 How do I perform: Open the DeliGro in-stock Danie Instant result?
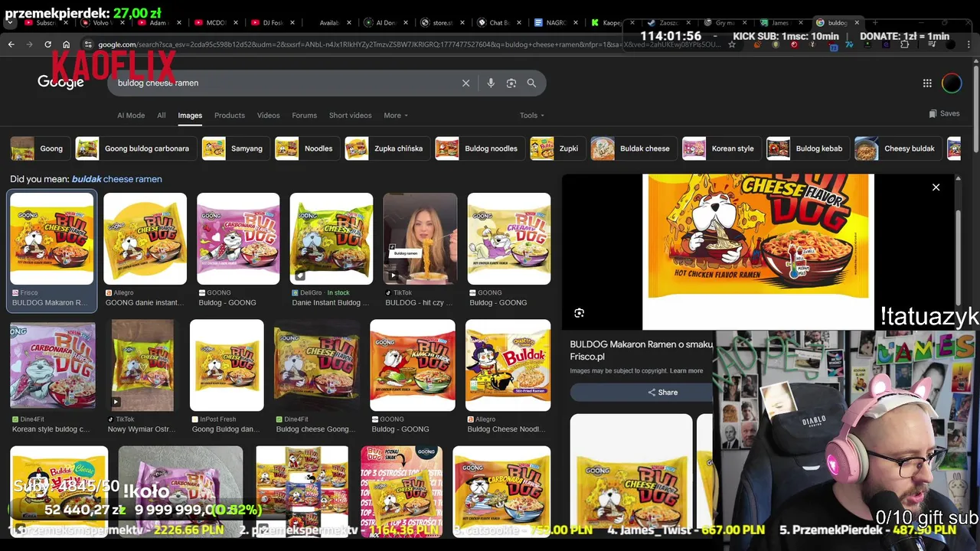point(332,252)
